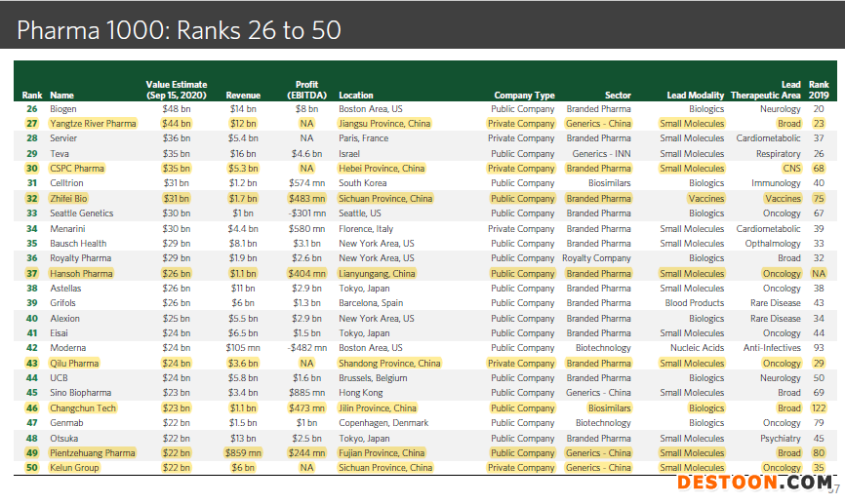Click the 'Company Type' column header
This screenshot has height=504, width=845.
(524, 96)
